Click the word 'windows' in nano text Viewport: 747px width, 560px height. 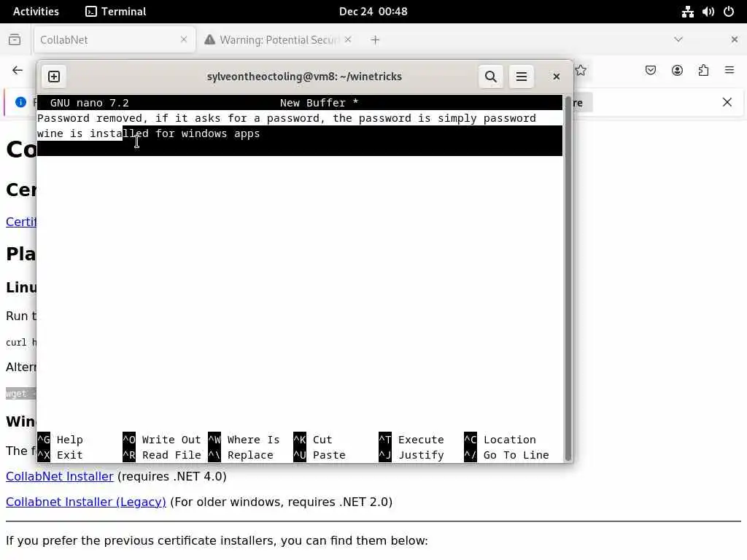coord(204,133)
